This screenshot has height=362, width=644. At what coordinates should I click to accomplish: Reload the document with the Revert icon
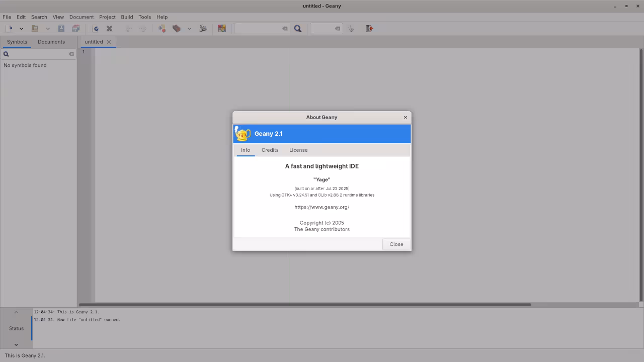click(x=96, y=28)
